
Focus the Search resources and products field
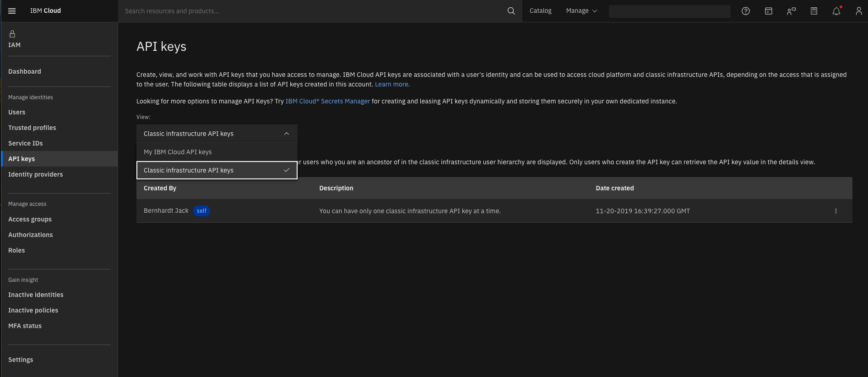pyautogui.click(x=311, y=11)
